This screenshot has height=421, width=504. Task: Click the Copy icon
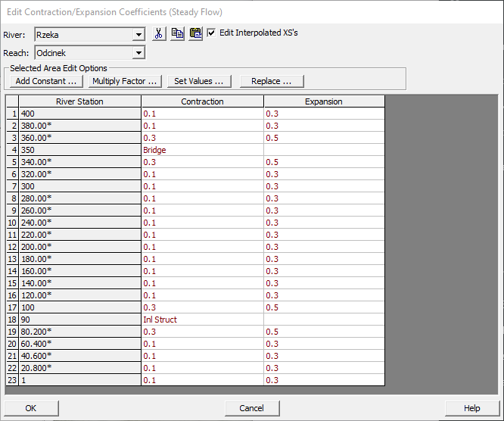177,34
